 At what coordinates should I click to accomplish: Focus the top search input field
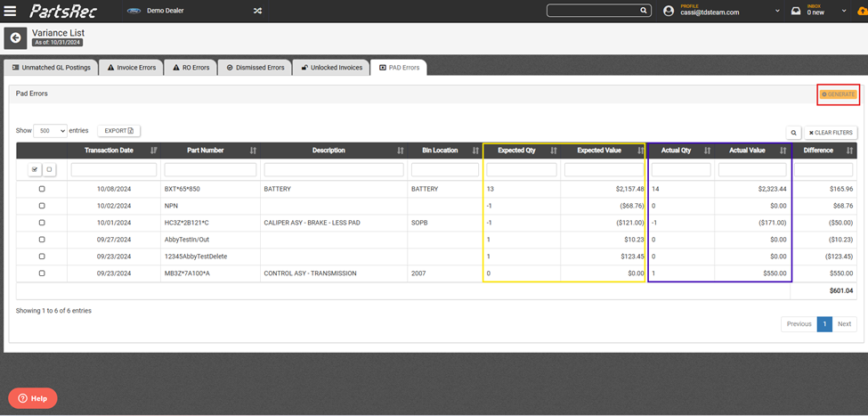(593, 11)
